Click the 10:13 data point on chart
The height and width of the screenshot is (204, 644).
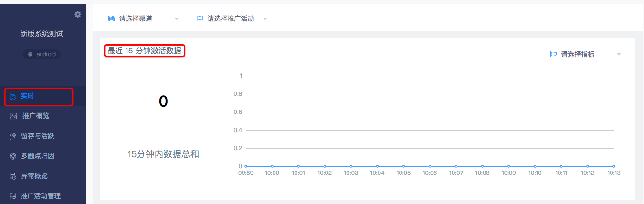pos(613,166)
